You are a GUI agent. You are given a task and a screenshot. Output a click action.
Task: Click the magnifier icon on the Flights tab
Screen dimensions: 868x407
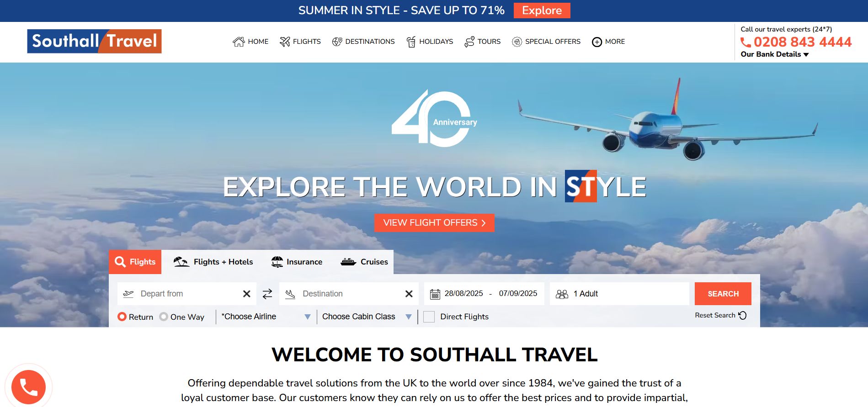click(x=120, y=262)
